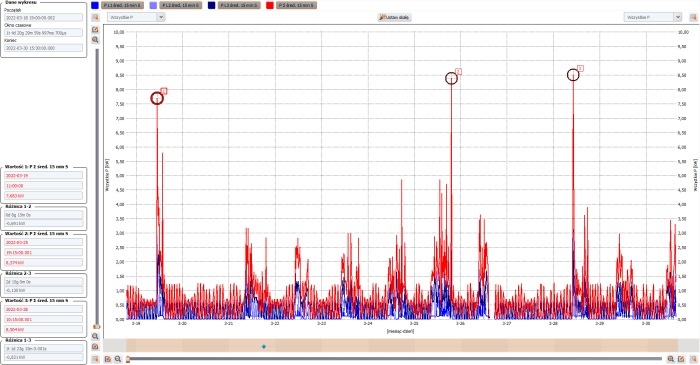Click the orange overview timeline bar
Image resolution: width=700 pixels, height=365 pixels.
coord(402,346)
